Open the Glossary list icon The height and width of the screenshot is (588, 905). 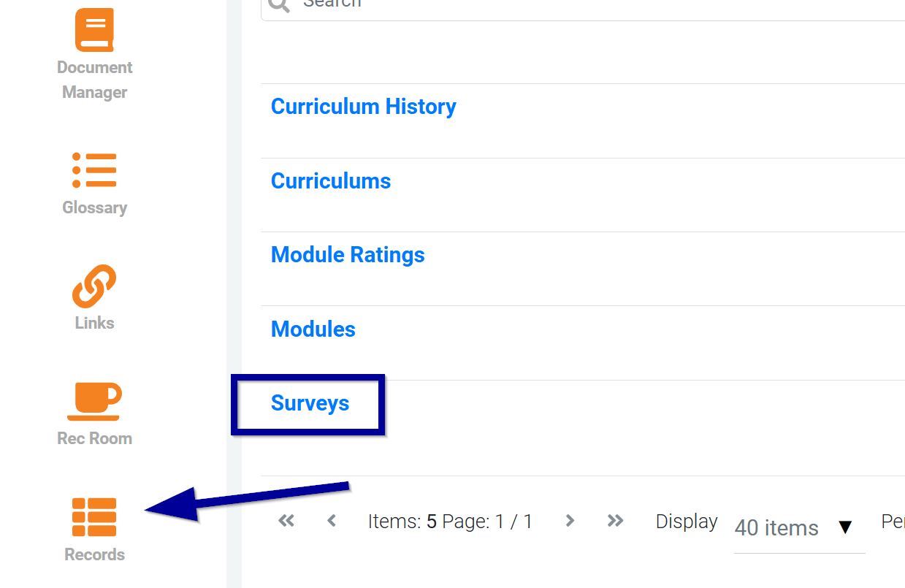[x=94, y=170]
